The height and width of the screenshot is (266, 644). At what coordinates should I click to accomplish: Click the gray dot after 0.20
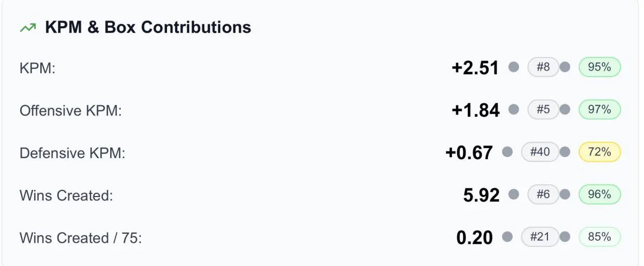pos(507,236)
